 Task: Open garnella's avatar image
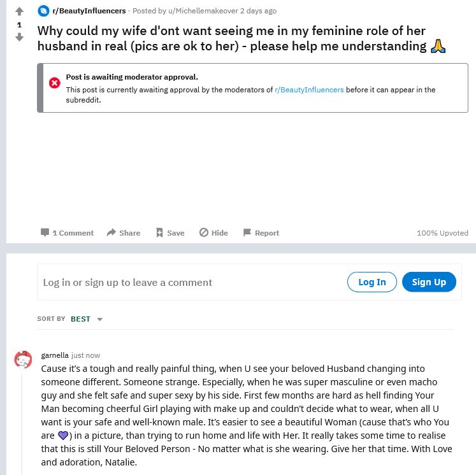point(23,360)
